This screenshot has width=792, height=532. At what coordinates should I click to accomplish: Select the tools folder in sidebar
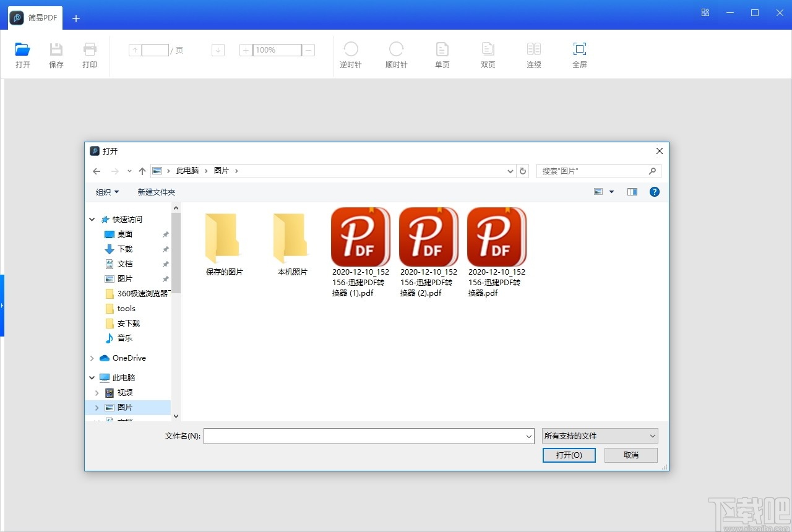tap(126, 309)
